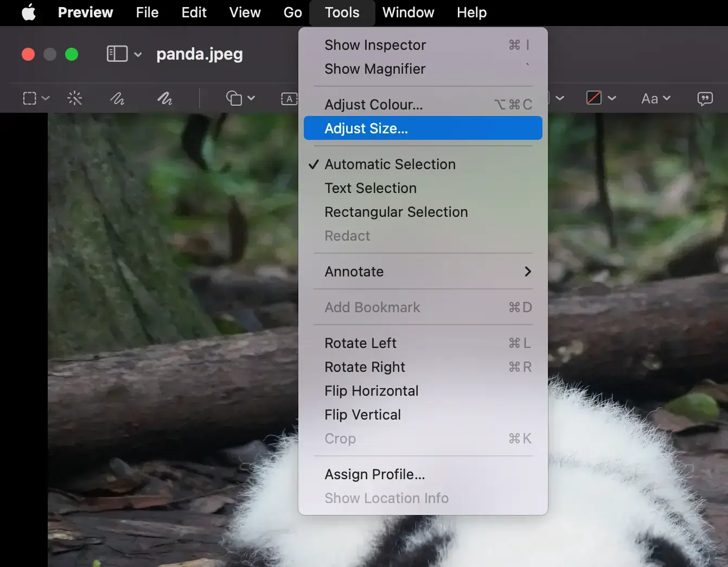Viewport: 728px width, 567px height.
Task: Open the Aa text style button
Action: coord(649,98)
